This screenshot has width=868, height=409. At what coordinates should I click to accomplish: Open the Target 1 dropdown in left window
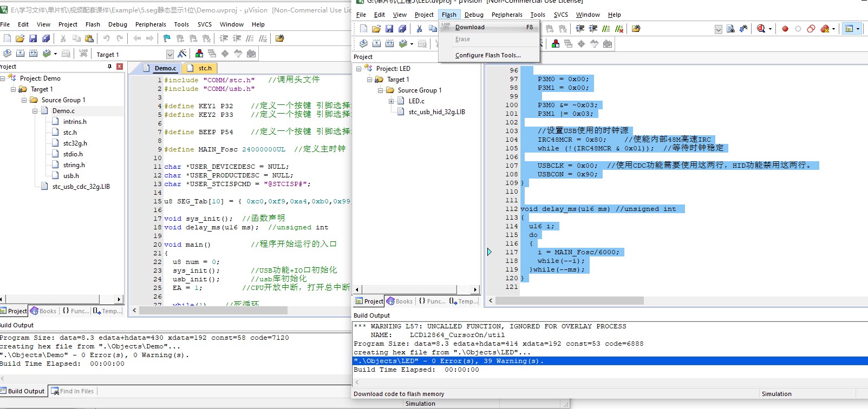[169, 54]
